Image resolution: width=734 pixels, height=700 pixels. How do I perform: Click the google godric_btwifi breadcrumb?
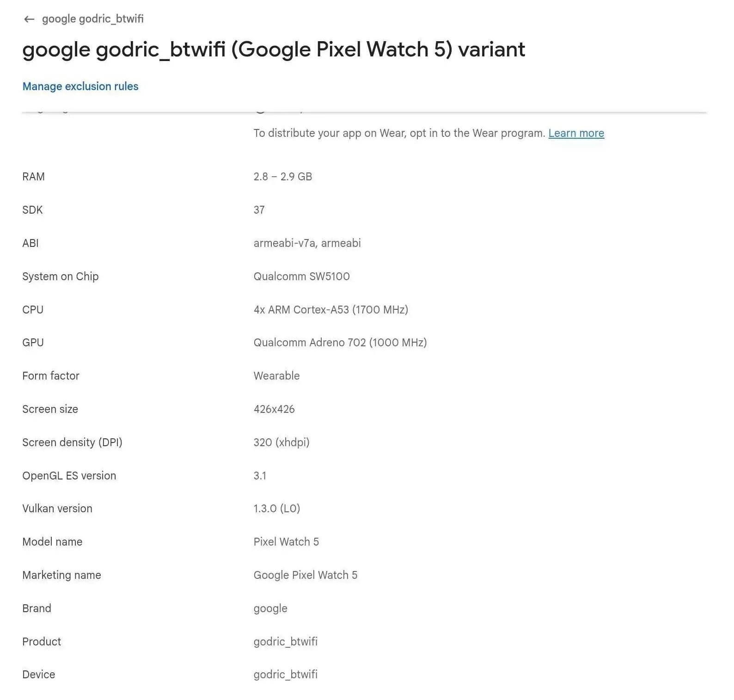[92, 19]
